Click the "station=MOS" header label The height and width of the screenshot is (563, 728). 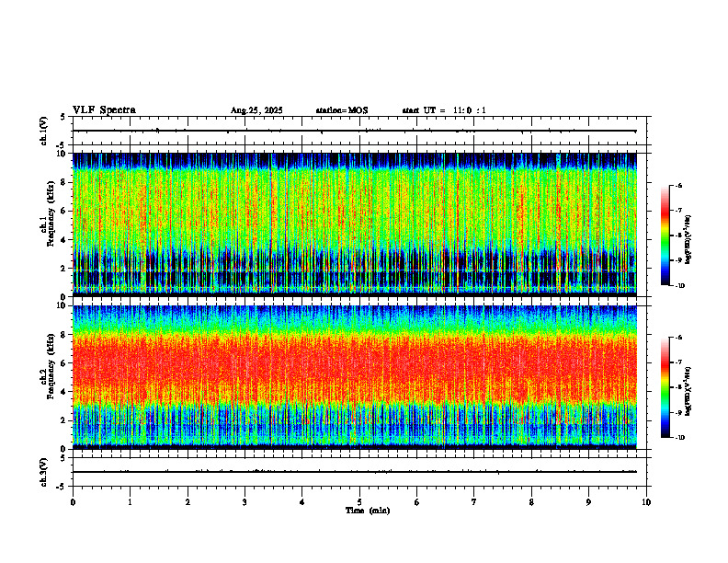click(x=342, y=110)
